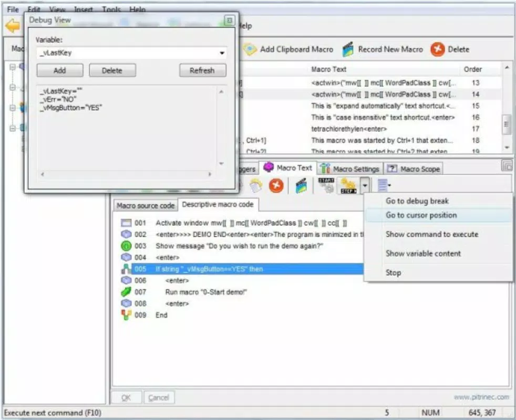Click the macro list scroll down arrow
This screenshot has height=420, width=516.
click(x=507, y=148)
